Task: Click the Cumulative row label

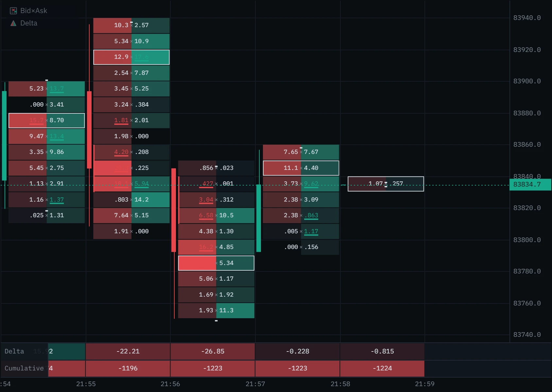Action: [x=24, y=368]
